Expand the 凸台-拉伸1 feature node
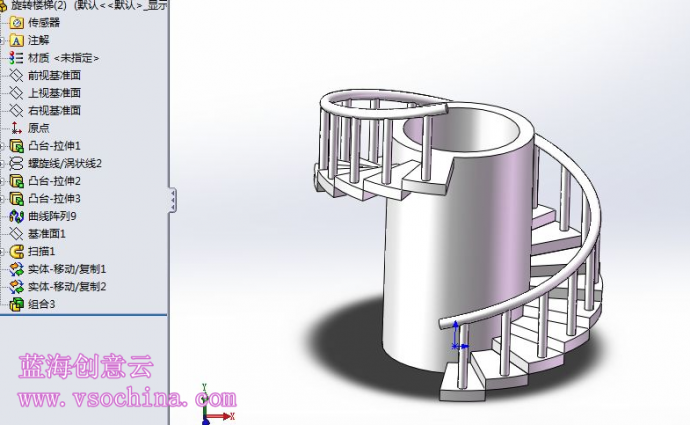This screenshot has height=425, width=690. 5,146
